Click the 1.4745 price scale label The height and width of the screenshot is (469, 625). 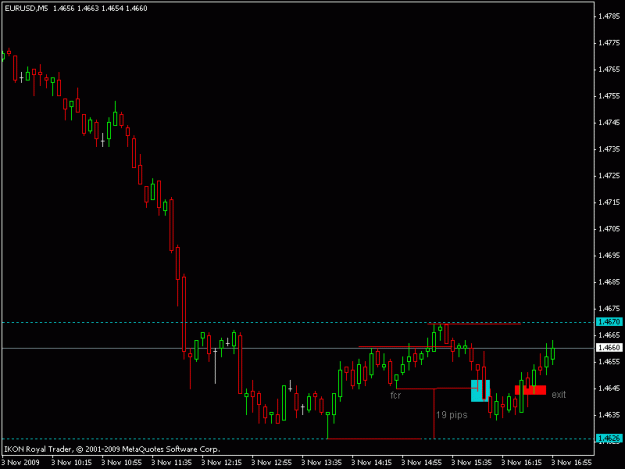pyautogui.click(x=609, y=123)
